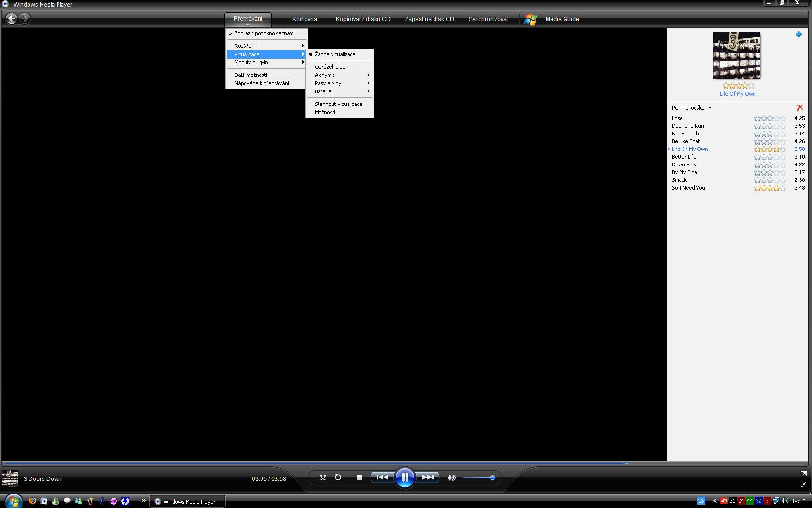Skip to the next track

click(427, 478)
